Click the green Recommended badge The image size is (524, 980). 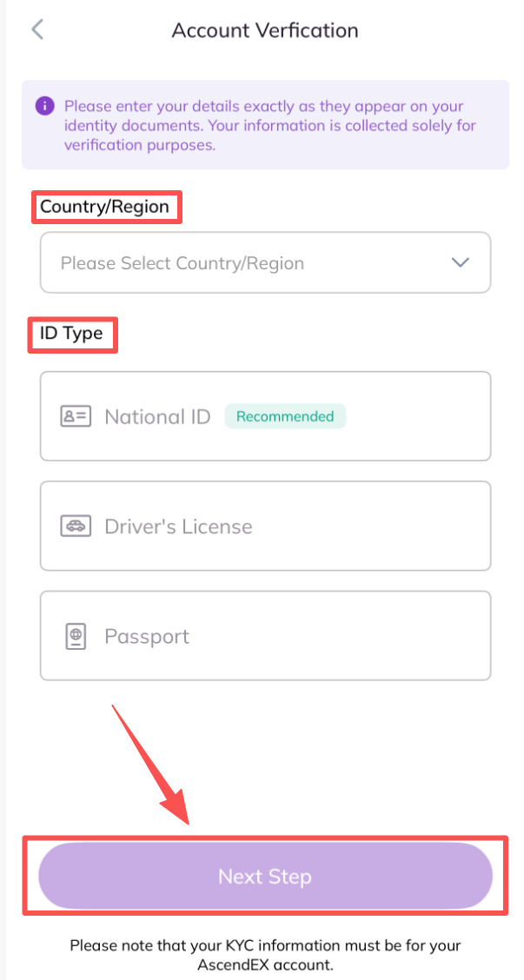(285, 416)
